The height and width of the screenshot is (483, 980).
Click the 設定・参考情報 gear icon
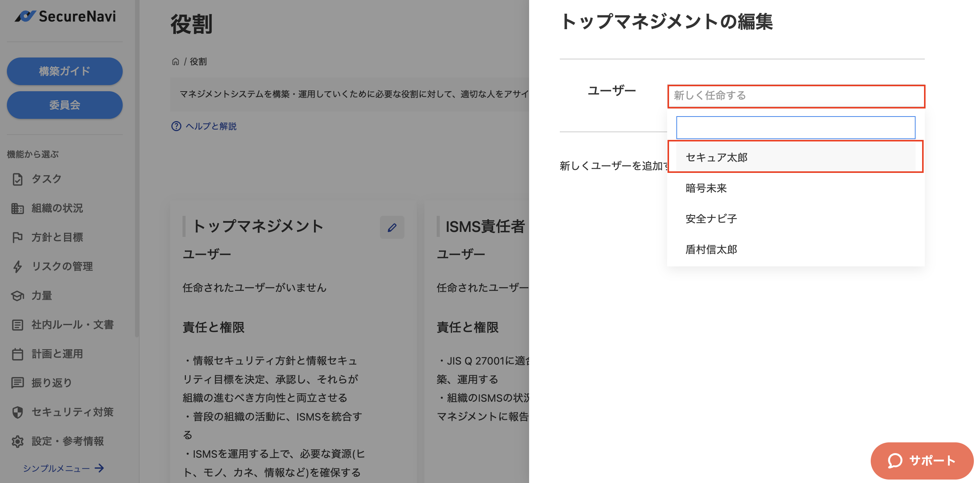coord(18,441)
